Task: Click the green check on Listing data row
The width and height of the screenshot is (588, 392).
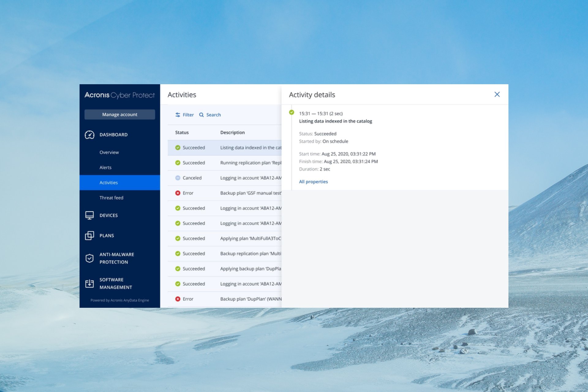Action: (x=178, y=148)
